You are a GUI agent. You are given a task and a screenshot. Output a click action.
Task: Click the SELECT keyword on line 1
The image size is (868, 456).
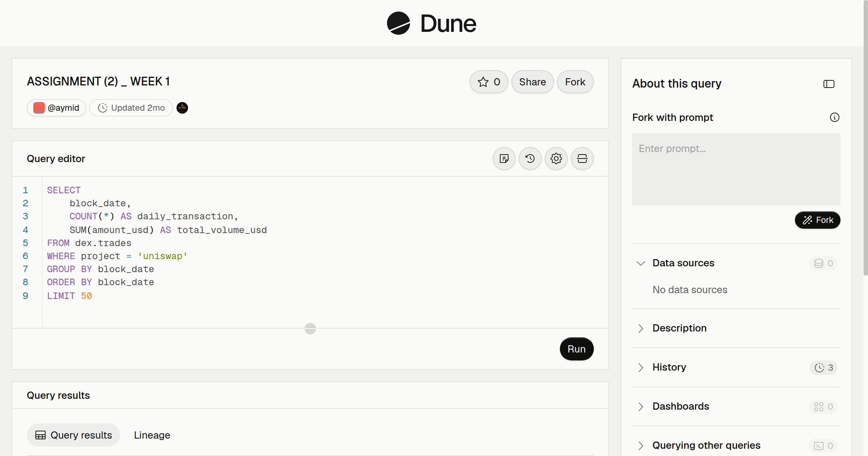[x=64, y=190]
